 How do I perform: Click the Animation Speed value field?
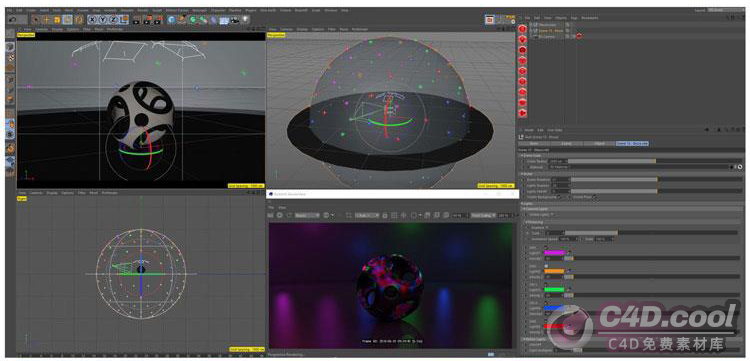[x=568, y=239]
